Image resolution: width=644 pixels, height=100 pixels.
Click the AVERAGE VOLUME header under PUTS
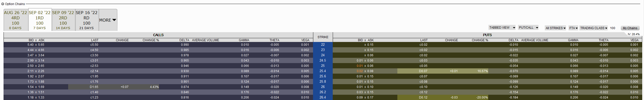click(535, 40)
